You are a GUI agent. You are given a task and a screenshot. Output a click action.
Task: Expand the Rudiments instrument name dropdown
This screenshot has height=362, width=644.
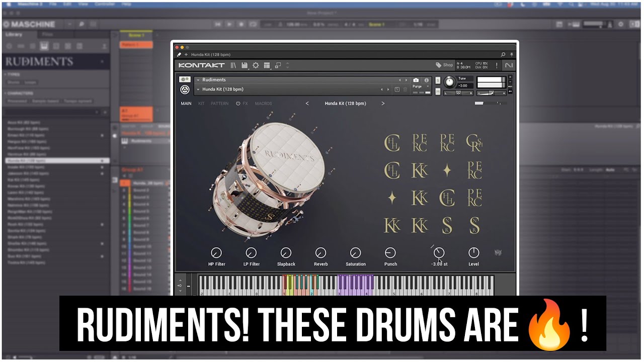[198, 80]
